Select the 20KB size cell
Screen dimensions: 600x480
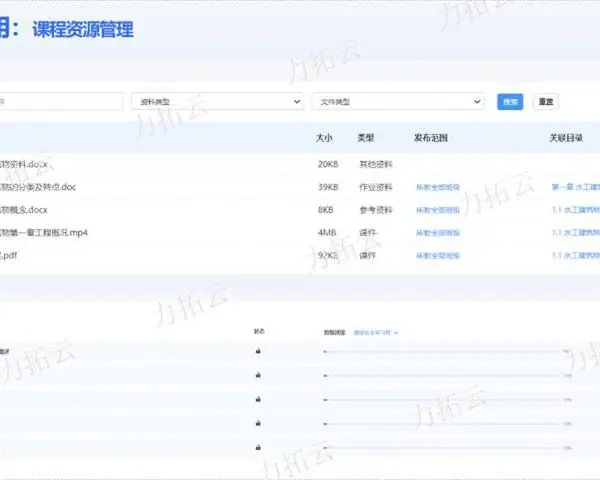[x=328, y=164]
